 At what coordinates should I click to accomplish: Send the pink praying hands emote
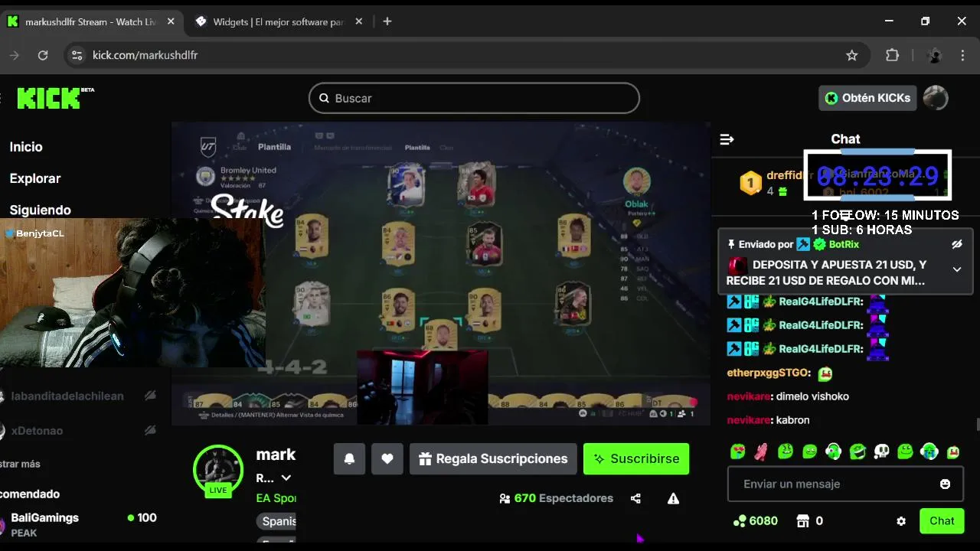761,452
